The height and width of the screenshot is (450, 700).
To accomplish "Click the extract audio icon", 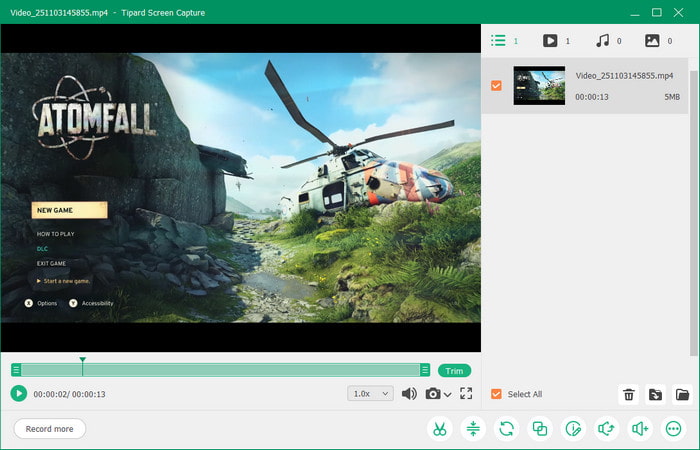I will click(x=607, y=429).
